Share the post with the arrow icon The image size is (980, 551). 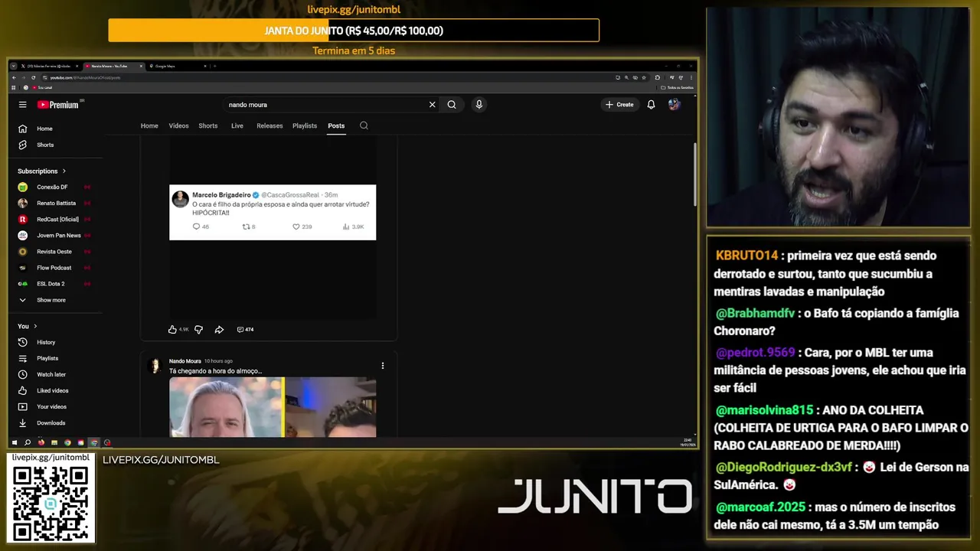coord(219,330)
